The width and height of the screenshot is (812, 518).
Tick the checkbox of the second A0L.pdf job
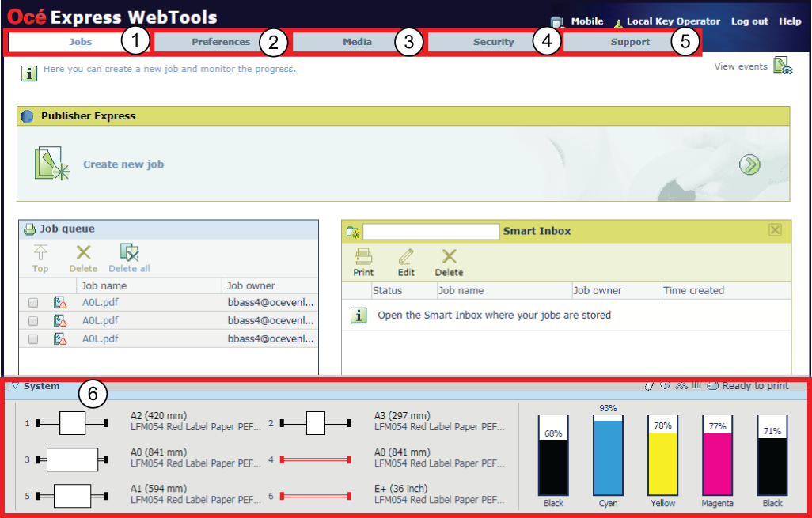click(33, 321)
